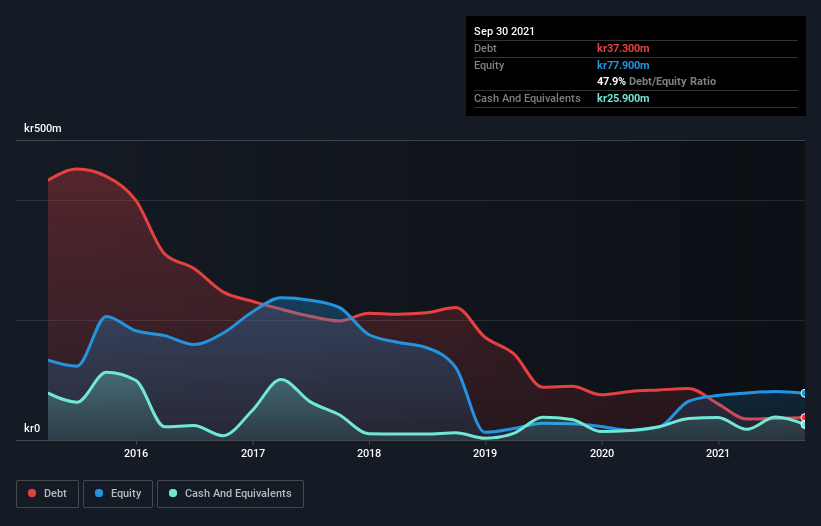Viewport: 821px width, 526px height.
Task: Toggle the Debt legend button
Action: [48, 494]
